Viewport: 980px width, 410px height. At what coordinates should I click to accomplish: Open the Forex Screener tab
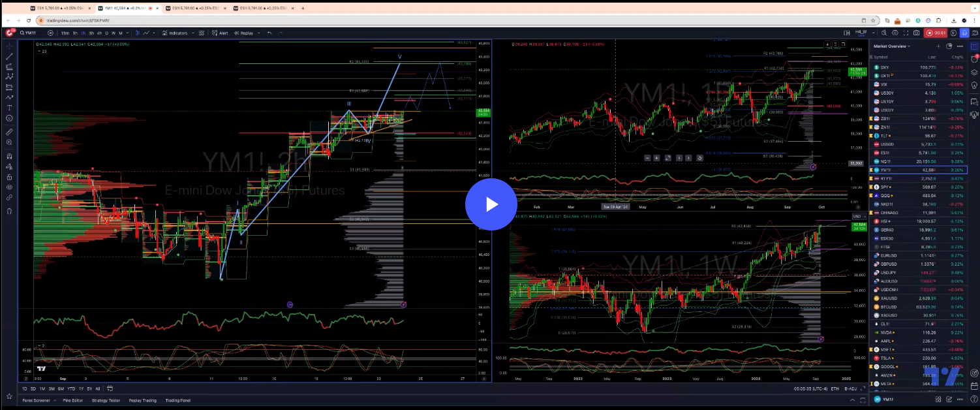(x=36, y=400)
